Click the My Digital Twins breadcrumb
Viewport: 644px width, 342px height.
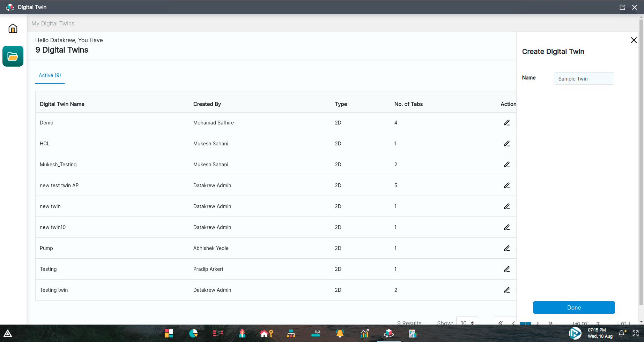(x=53, y=23)
